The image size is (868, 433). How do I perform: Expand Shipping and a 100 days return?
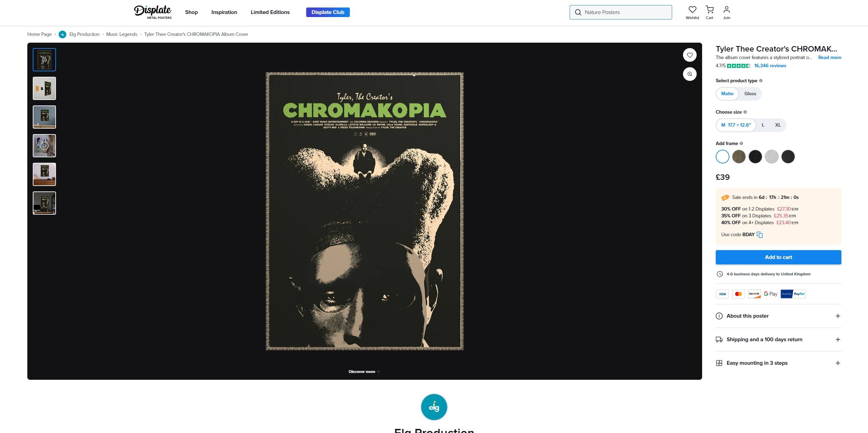(x=778, y=340)
